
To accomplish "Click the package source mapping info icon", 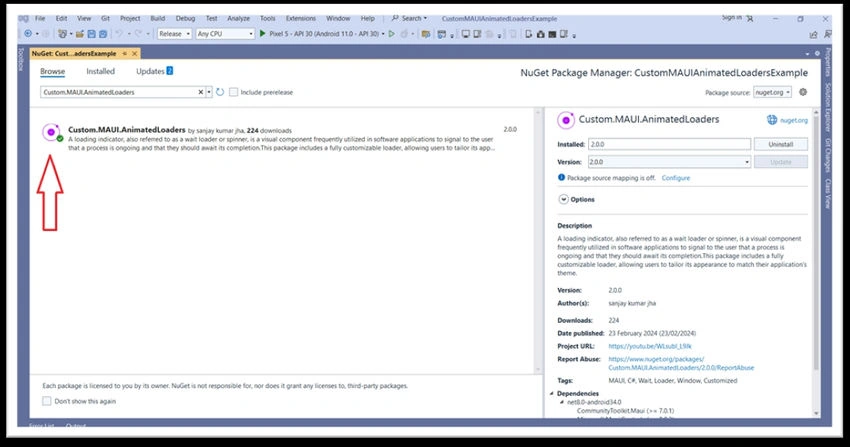I will click(x=562, y=177).
